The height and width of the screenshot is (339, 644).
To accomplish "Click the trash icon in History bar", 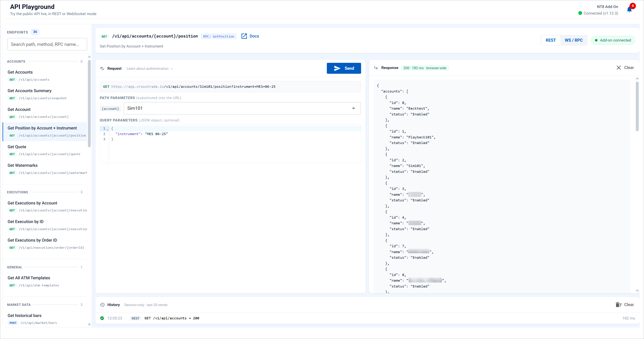I will pos(618,305).
